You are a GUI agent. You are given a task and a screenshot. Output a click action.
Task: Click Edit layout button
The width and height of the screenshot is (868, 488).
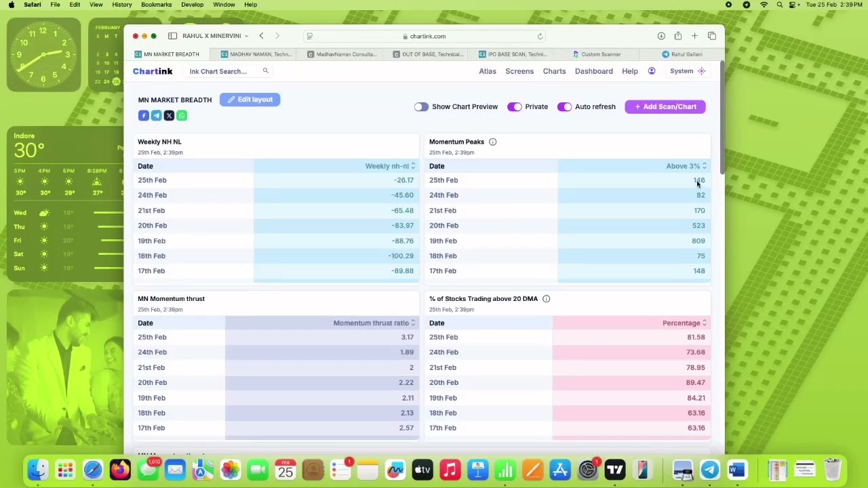(x=250, y=100)
